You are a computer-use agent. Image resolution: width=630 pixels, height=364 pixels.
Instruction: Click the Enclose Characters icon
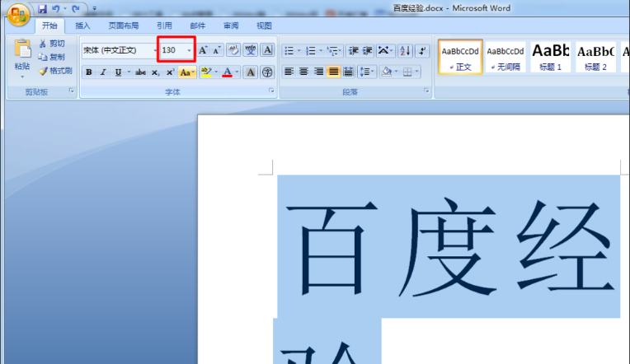pos(267,72)
